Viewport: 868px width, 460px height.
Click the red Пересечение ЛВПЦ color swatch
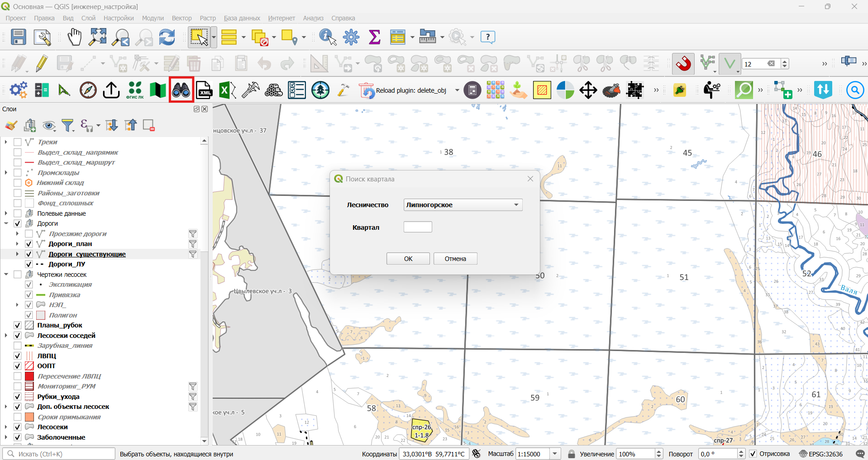coord(29,376)
